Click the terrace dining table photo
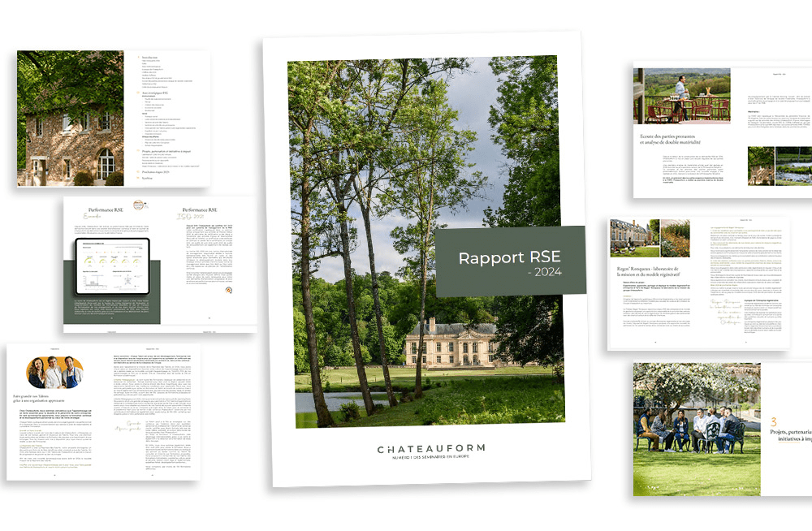Screen dimensions: 812x531 point(684,96)
